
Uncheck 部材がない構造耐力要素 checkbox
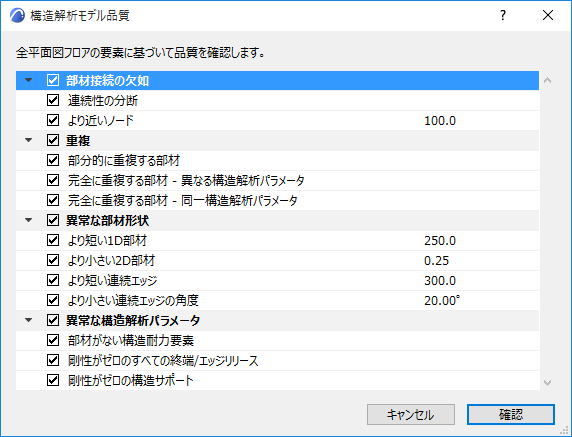(x=53, y=340)
